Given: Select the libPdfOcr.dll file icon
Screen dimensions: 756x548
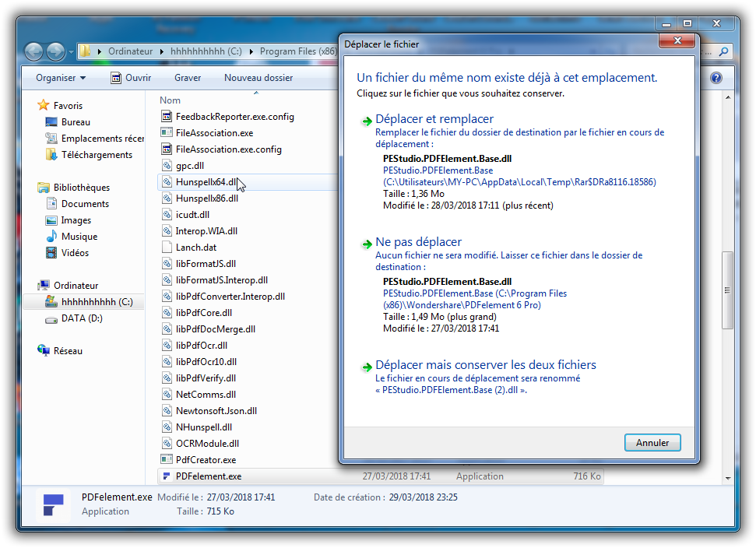Looking at the screenshot, I should [167, 346].
